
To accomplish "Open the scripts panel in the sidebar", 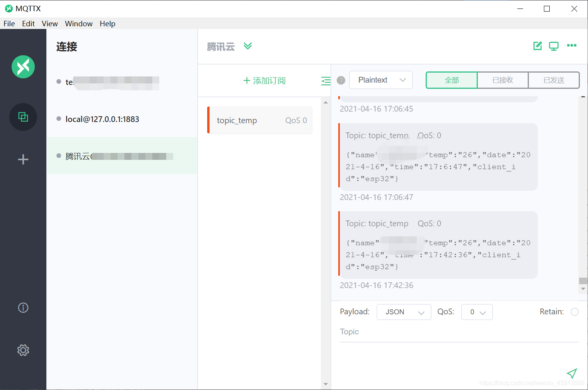I will [23, 117].
